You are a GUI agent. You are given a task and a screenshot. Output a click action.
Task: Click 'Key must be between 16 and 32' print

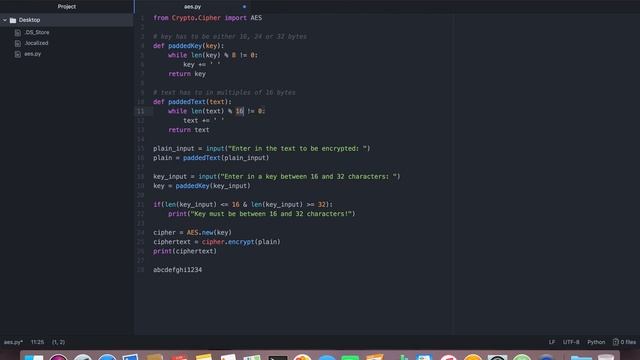point(262,214)
